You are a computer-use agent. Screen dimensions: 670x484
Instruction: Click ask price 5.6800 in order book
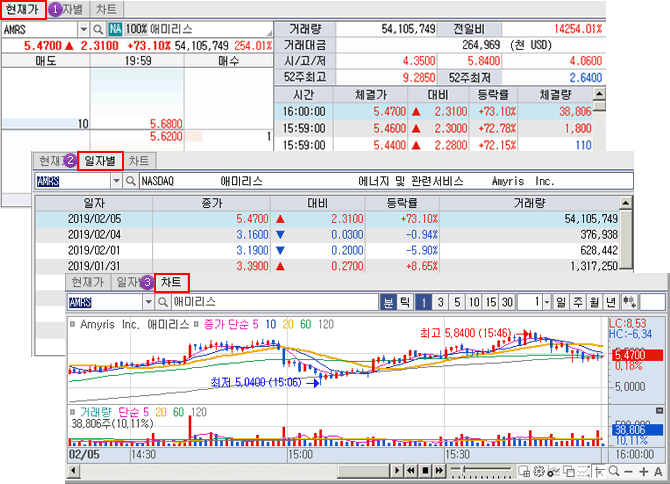point(166,124)
